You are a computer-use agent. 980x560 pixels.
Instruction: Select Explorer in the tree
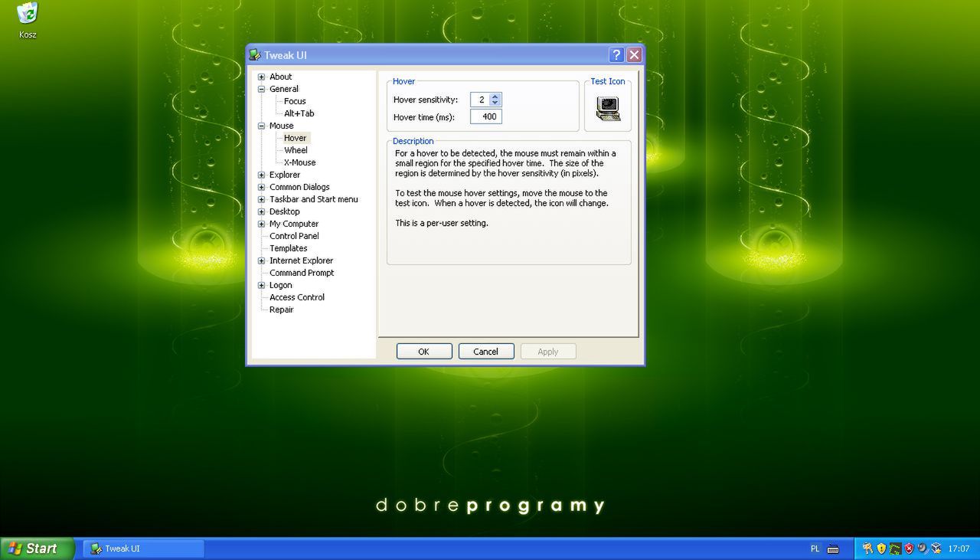285,175
